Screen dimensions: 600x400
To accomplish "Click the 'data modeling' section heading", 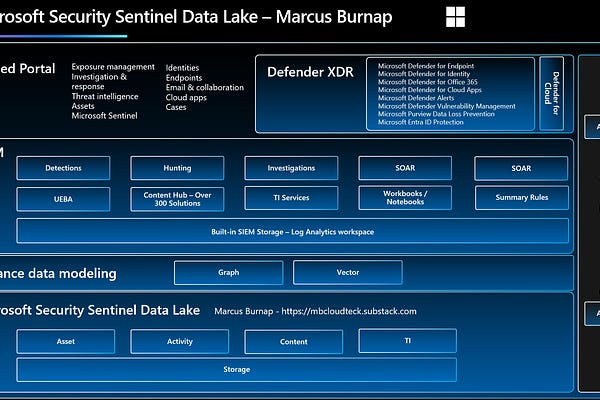I will [58, 273].
